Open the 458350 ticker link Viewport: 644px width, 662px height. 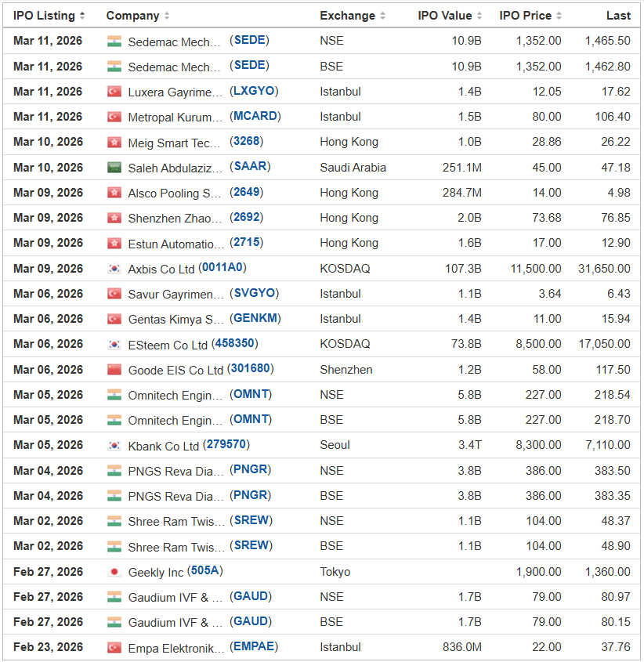point(235,343)
